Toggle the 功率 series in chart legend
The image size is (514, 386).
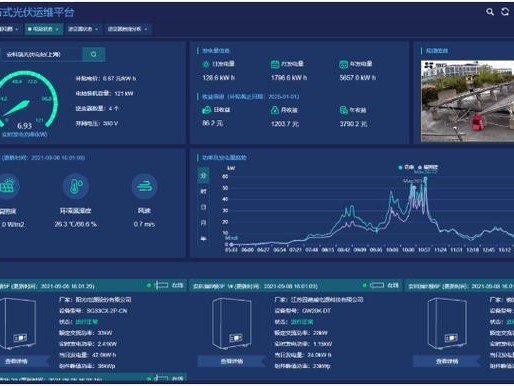[406, 167]
